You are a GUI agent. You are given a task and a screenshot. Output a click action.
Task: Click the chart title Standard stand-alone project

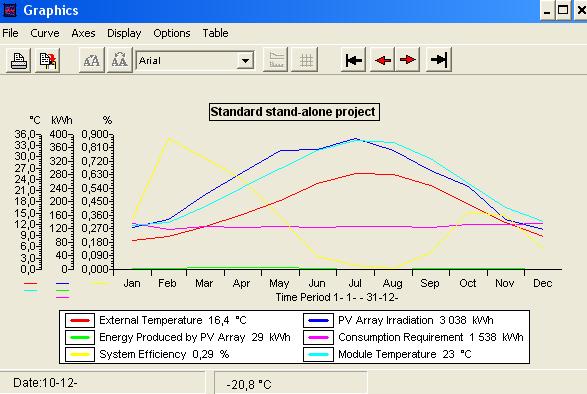pyautogui.click(x=294, y=112)
